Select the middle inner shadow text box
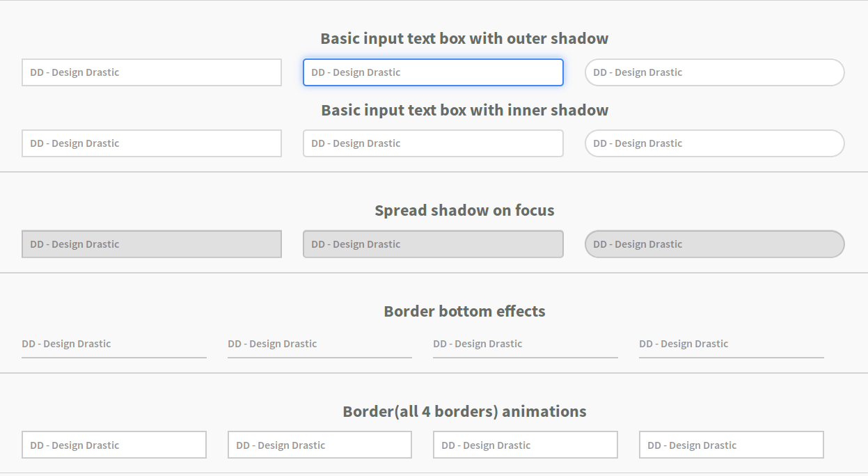The image size is (868, 476). click(433, 143)
